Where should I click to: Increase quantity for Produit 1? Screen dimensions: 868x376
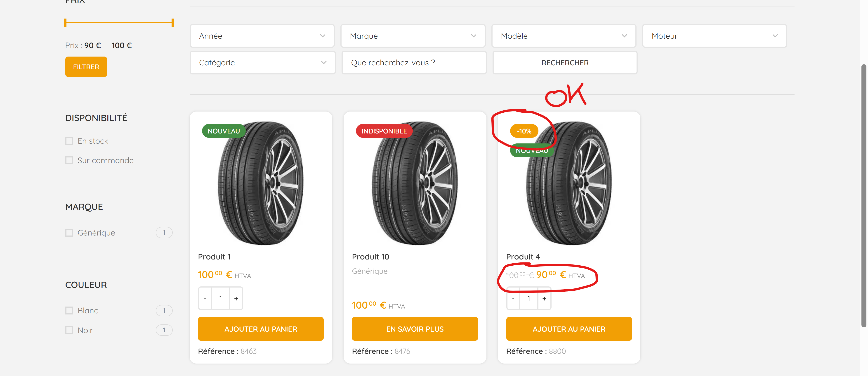pyautogui.click(x=236, y=298)
